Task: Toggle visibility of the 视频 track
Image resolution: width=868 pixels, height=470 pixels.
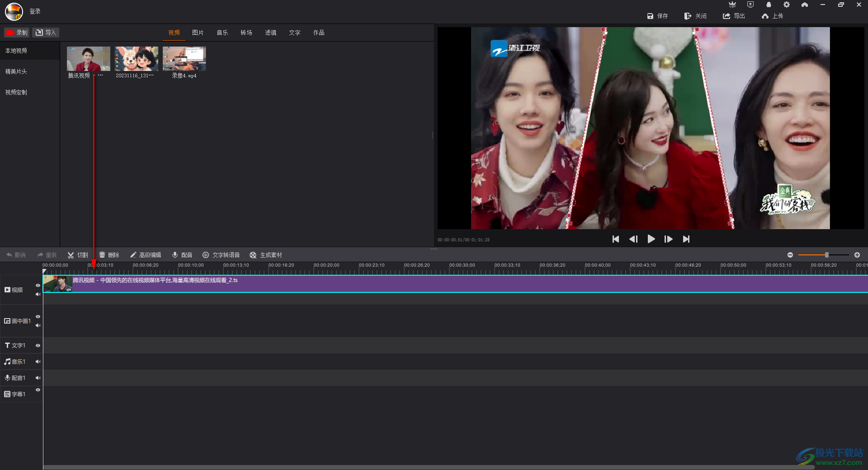Action: pos(38,285)
